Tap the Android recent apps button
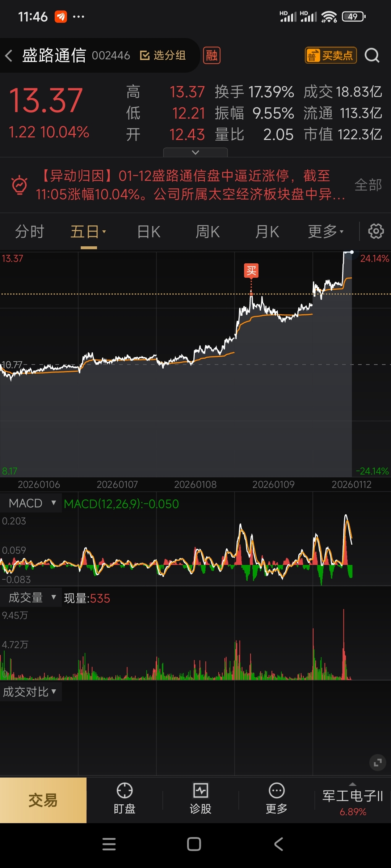Screen dimensions: 391x868 (x=109, y=844)
